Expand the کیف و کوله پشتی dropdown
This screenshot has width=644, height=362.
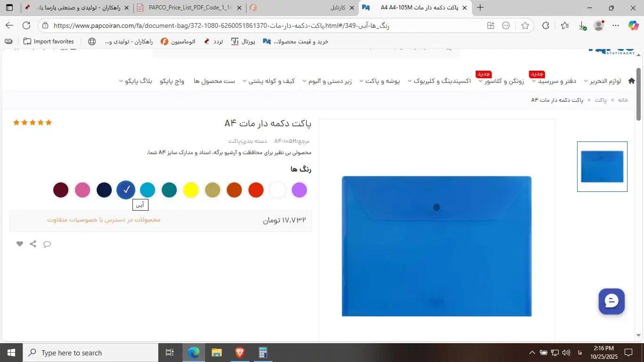pos(271,81)
